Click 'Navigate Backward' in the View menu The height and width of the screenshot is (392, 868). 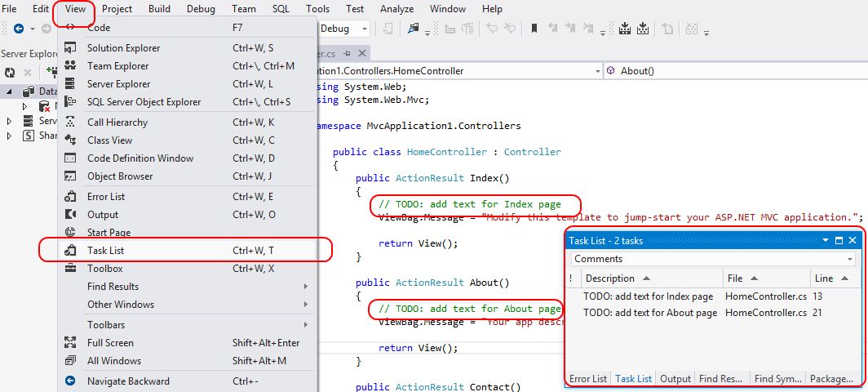[188, 381]
